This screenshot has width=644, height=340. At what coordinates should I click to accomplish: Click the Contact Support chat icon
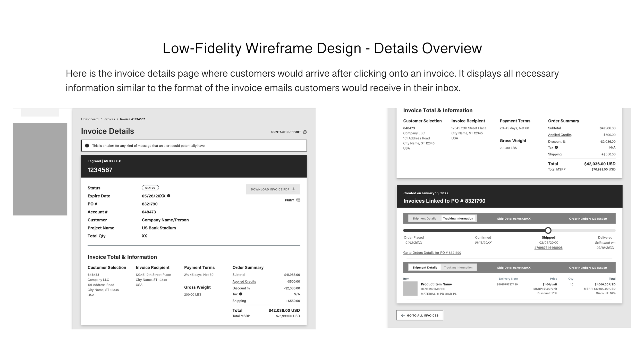(305, 132)
